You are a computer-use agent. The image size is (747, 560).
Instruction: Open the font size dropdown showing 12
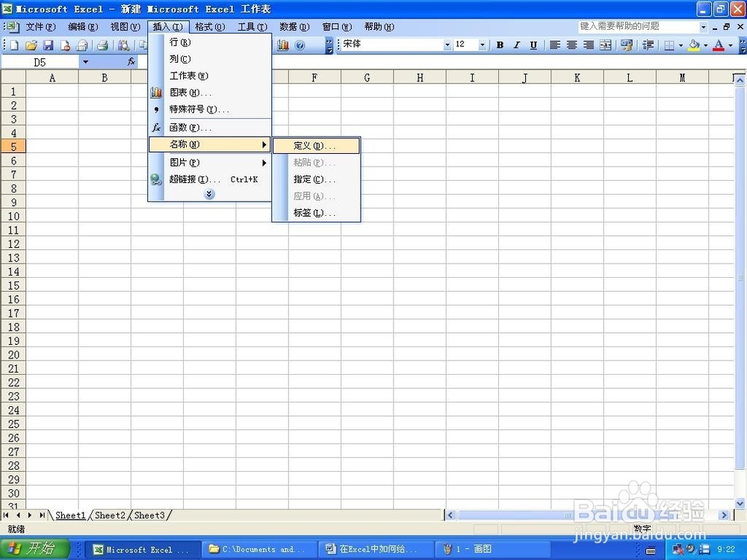pos(482,45)
